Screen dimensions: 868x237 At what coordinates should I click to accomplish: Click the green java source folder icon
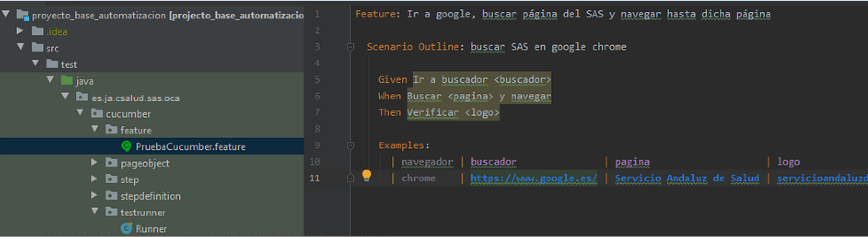(67, 81)
